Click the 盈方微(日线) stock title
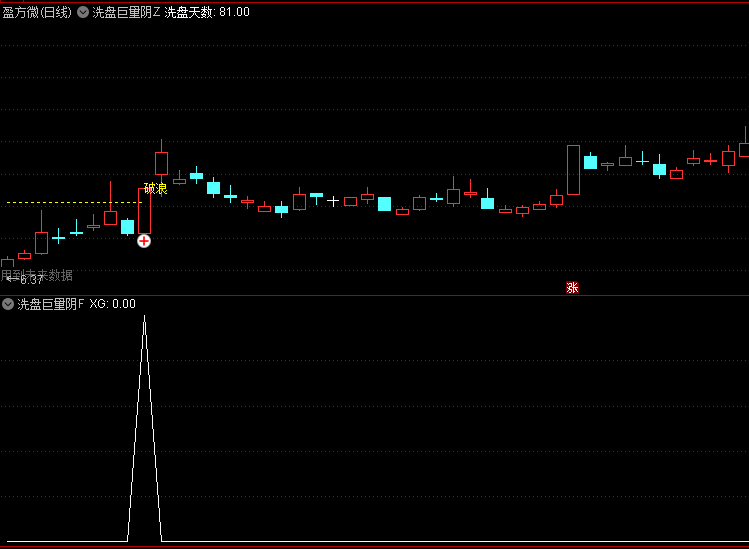 [37, 12]
